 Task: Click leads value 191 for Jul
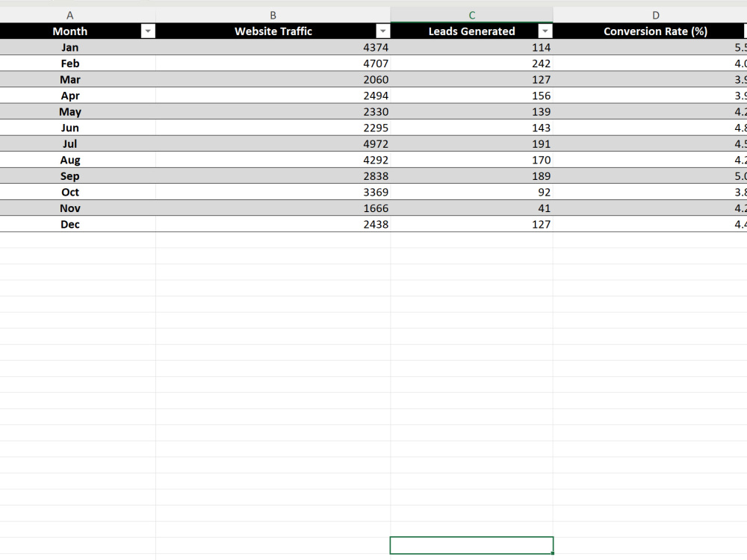[471, 144]
